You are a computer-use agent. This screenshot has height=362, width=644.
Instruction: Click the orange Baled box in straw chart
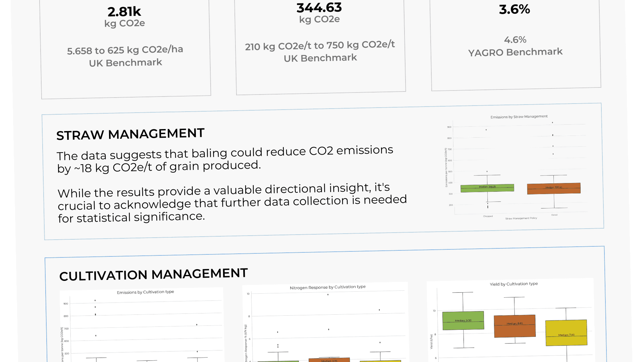(x=553, y=188)
